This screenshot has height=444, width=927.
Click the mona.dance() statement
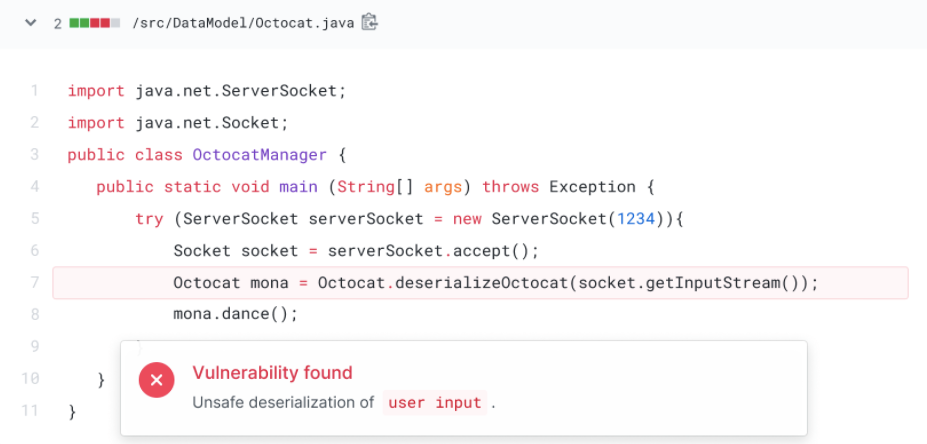point(236,315)
